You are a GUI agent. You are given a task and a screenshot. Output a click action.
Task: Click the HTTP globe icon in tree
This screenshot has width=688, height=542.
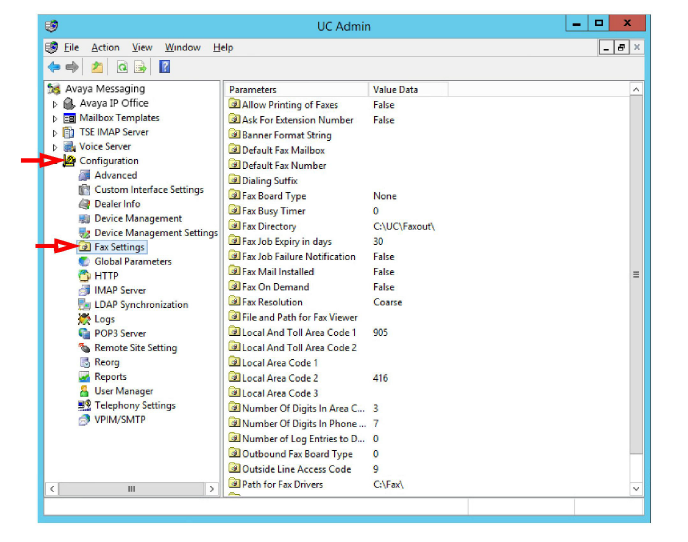pos(85,276)
